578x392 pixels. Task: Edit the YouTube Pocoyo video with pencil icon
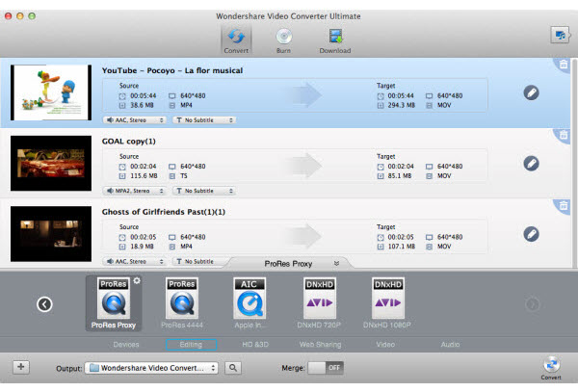coord(531,92)
